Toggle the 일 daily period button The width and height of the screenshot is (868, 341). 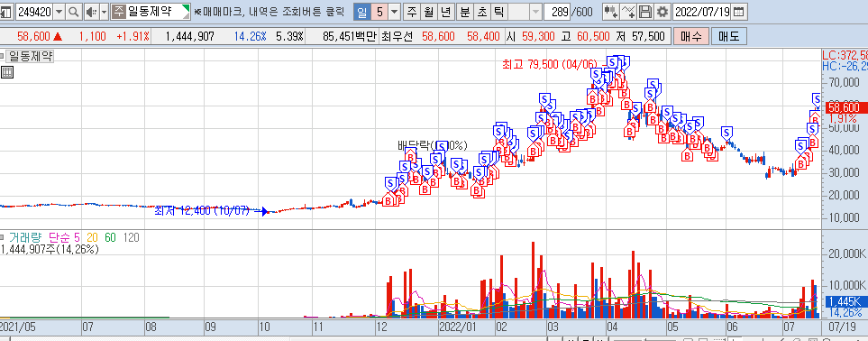tap(361, 11)
